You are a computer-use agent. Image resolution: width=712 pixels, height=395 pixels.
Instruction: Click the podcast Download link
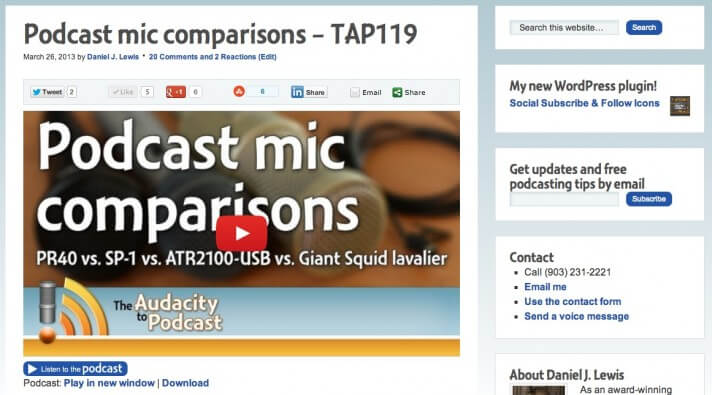coord(185,383)
